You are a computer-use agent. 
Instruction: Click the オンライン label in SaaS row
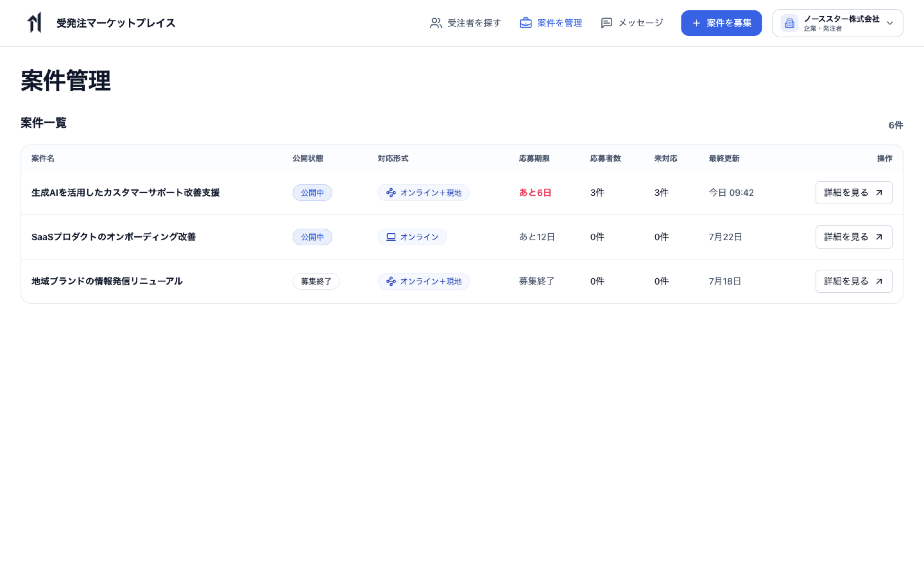point(419,237)
